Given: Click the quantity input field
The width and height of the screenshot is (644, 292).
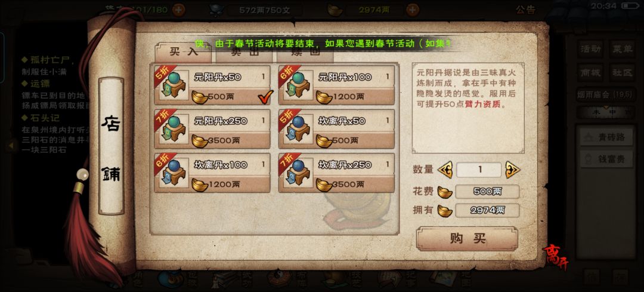Looking at the screenshot, I should tap(478, 170).
